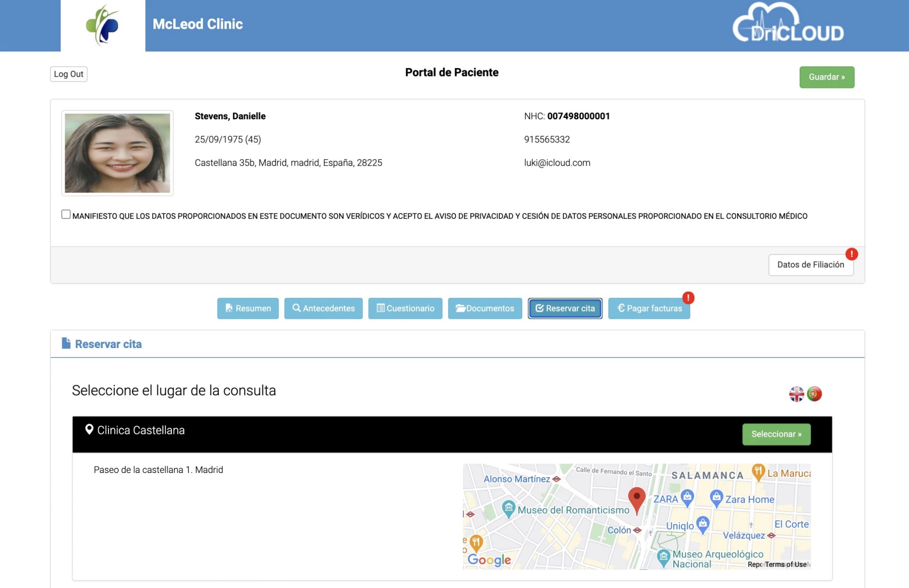The width and height of the screenshot is (909, 588).
Task: Switch language using the Portugal flag icon
Action: pos(813,393)
